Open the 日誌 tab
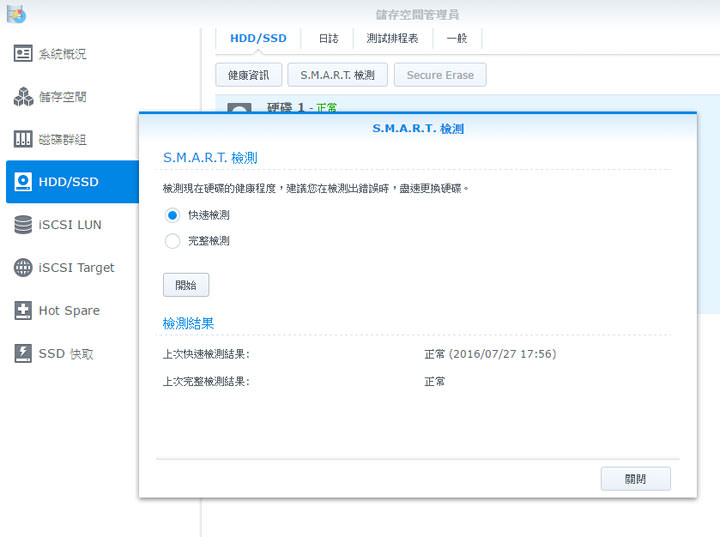The height and width of the screenshot is (537, 720). point(328,39)
